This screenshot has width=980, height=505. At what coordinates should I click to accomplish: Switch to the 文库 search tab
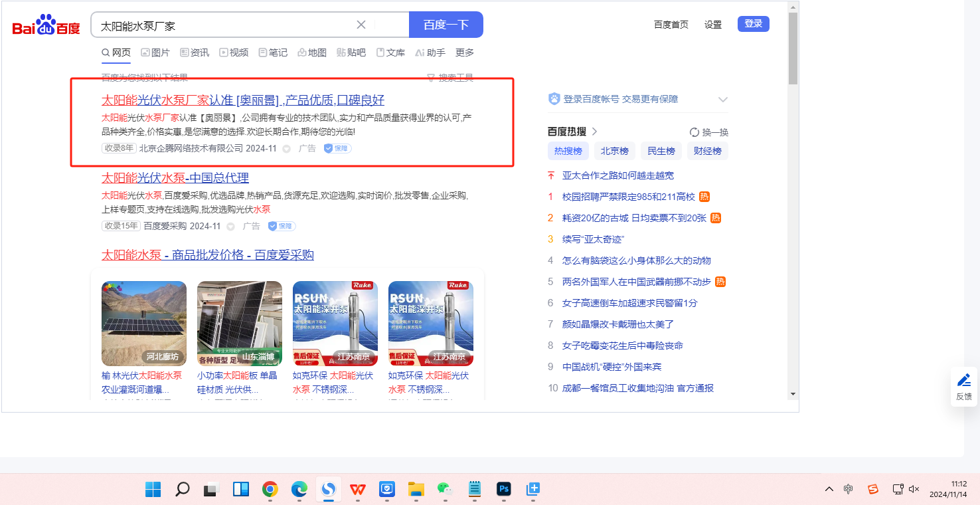390,52
